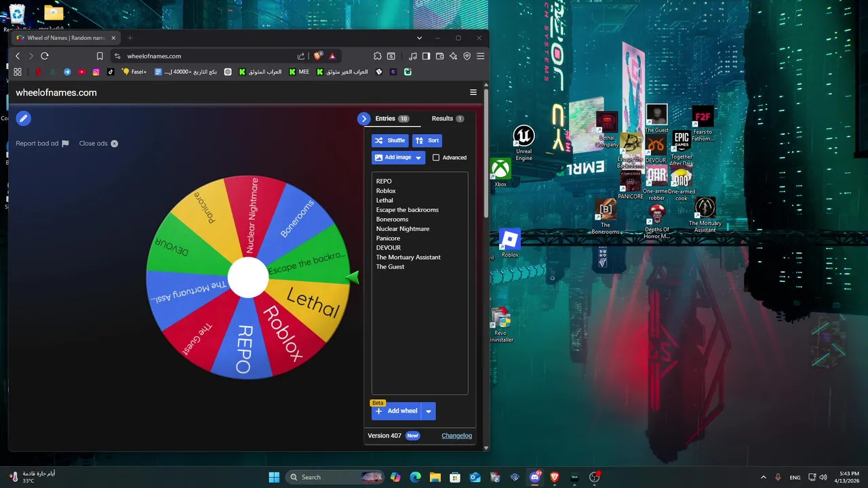Open Brave Wallet icon

(439, 56)
